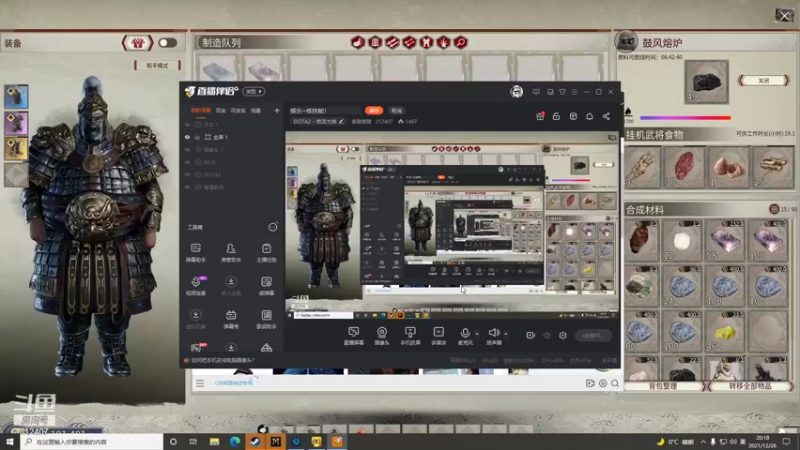Open the gift box icon

click(540, 116)
